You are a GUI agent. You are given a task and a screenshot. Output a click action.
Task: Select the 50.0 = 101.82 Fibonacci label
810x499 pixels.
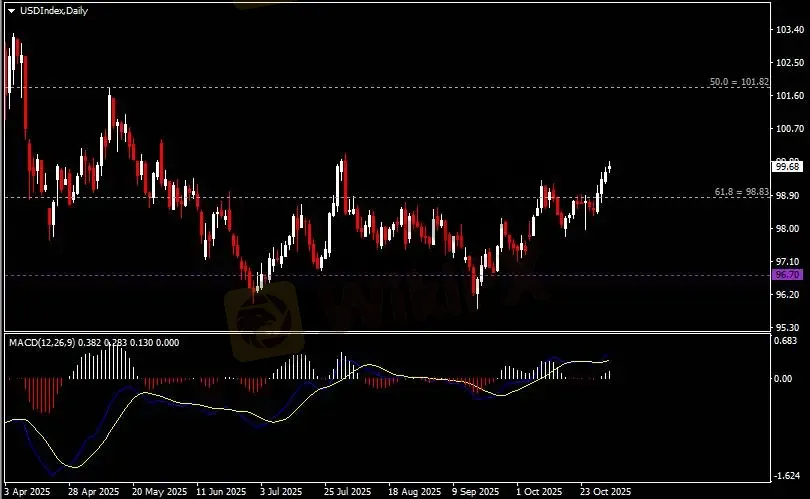(739, 82)
